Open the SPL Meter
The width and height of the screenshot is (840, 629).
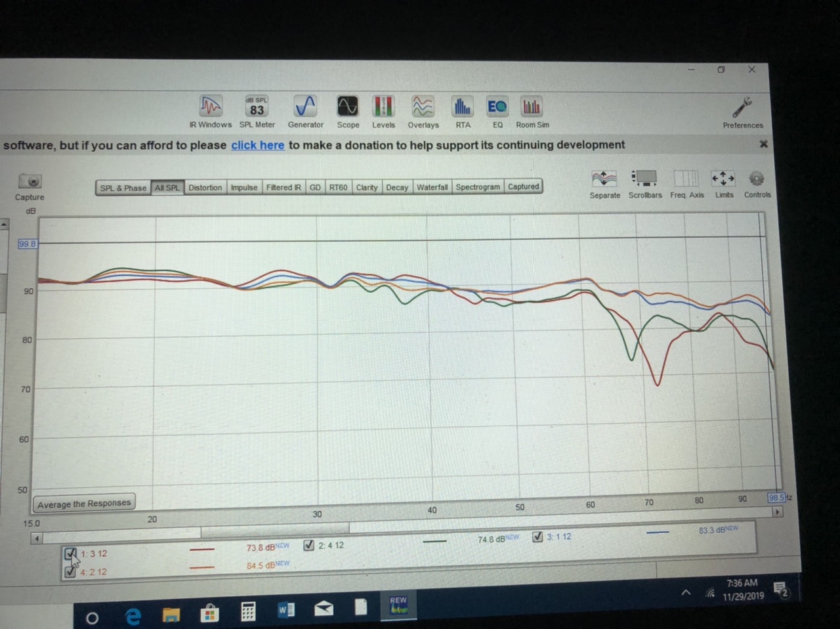tap(257, 107)
